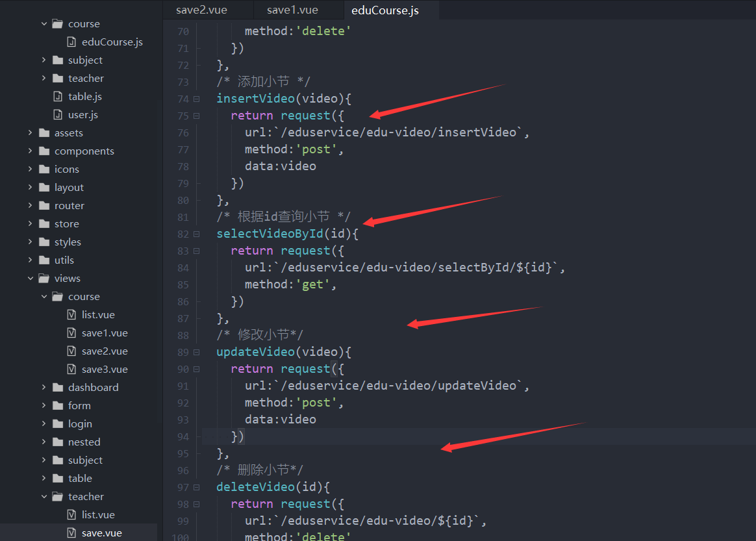Click the store folder icon
The height and width of the screenshot is (541, 756).
pyautogui.click(x=44, y=223)
